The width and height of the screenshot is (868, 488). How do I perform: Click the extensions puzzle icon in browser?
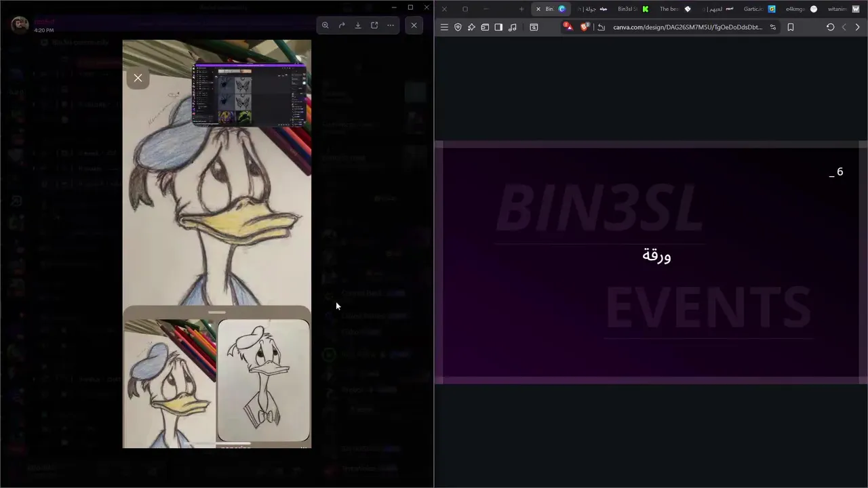(471, 27)
